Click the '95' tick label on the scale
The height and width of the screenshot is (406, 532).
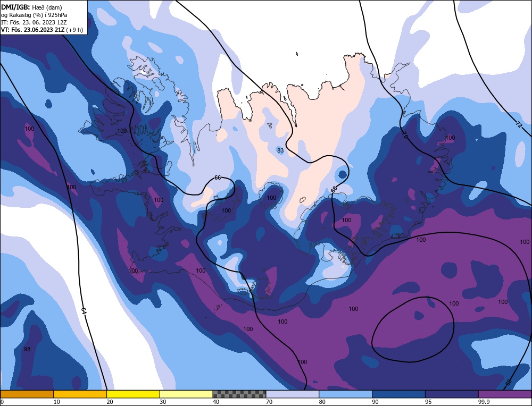(x=428, y=402)
